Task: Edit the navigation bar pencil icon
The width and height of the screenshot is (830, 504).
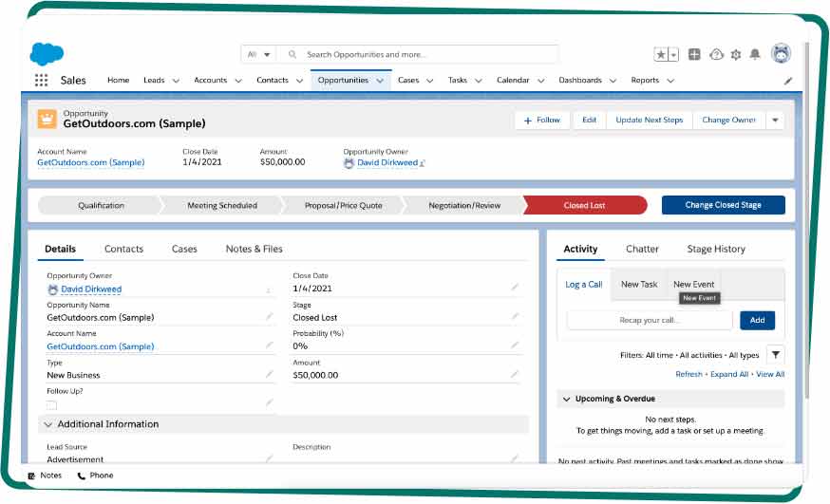Action: (787, 82)
